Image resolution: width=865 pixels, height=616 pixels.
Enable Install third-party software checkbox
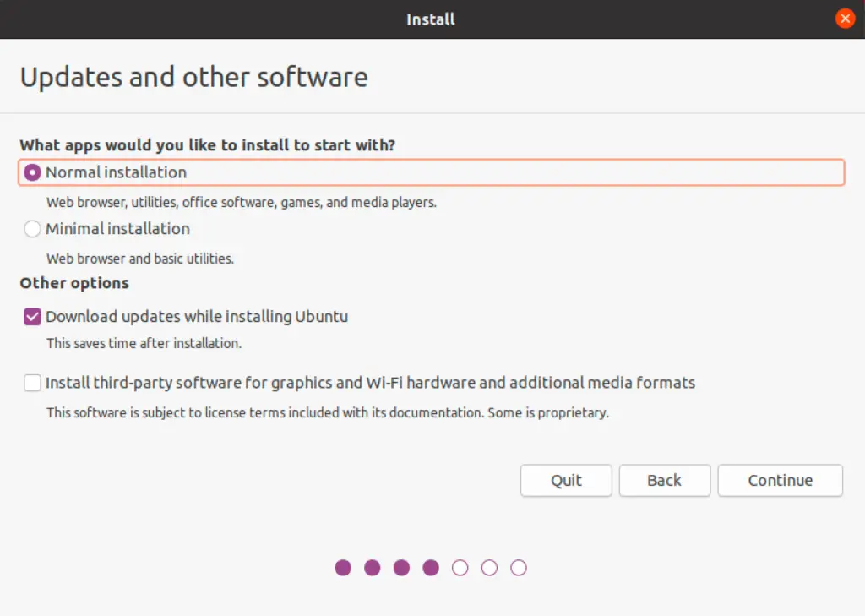[32, 383]
